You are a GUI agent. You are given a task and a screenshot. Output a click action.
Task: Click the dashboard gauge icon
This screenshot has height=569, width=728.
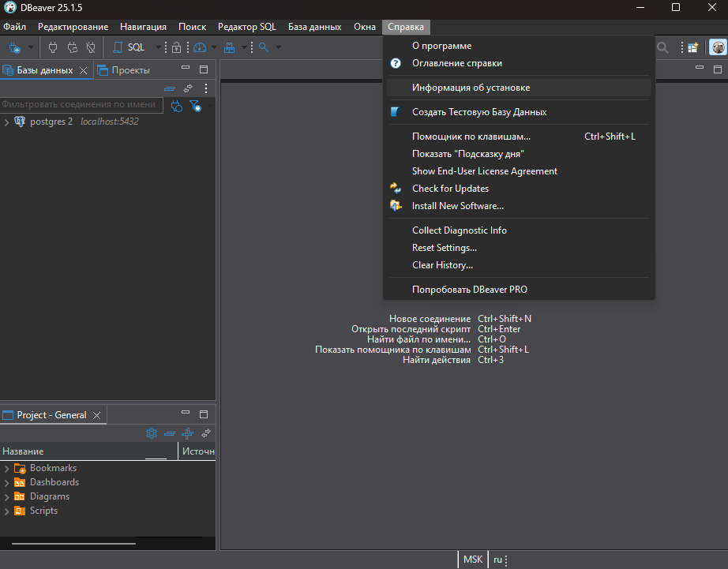coord(200,47)
